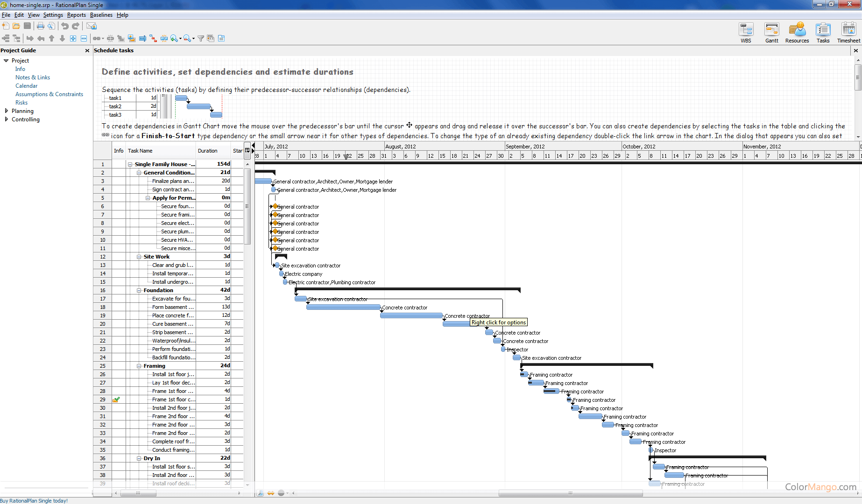Image resolution: width=862 pixels, height=504 pixels.
Task: Print the project plan
Action: coord(40,26)
